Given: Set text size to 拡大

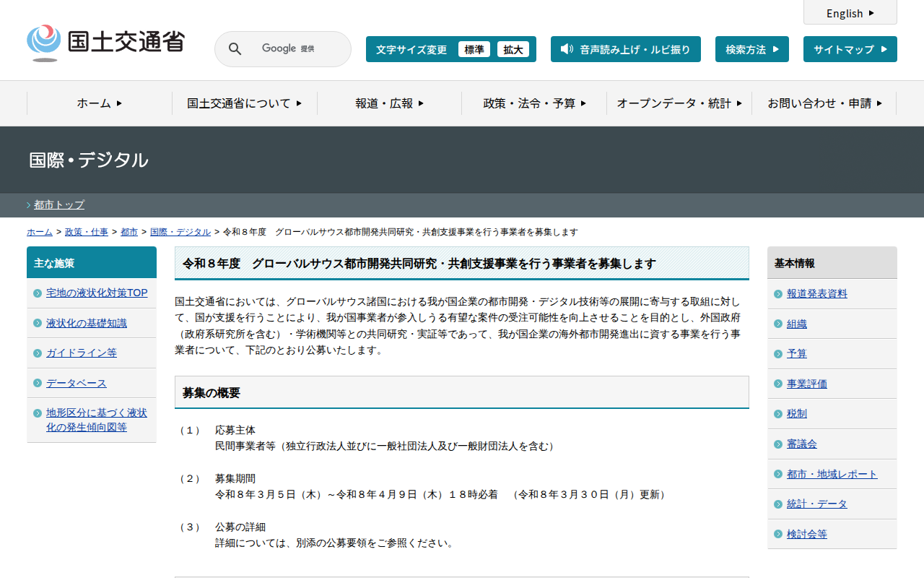Looking at the screenshot, I should pos(513,49).
